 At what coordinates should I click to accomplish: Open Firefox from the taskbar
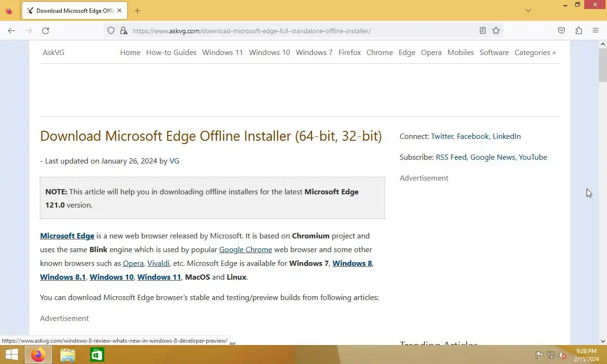(38, 355)
